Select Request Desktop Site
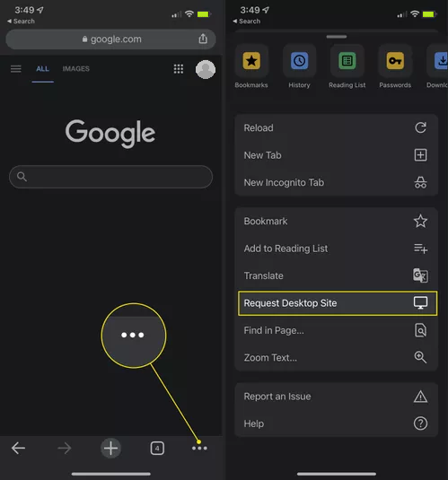The height and width of the screenshot is (480, 448). (x=338, y=303)
